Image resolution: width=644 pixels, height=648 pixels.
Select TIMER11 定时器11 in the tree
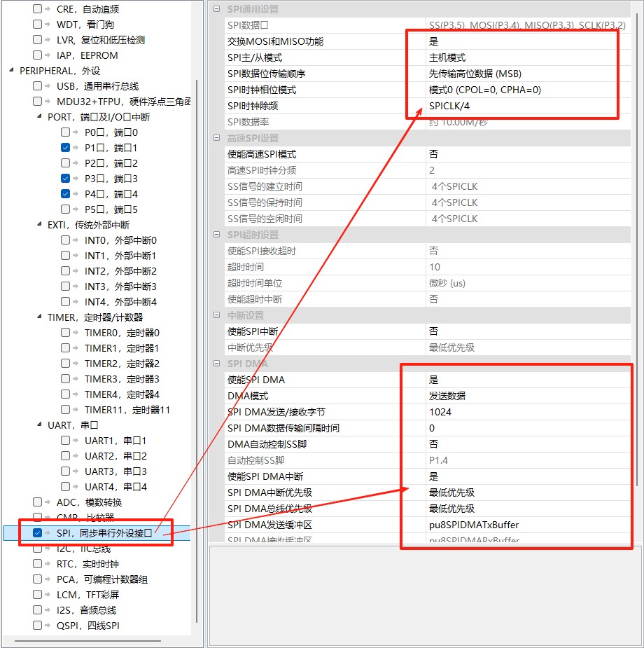pyautogui.click(x=127, y=410)
